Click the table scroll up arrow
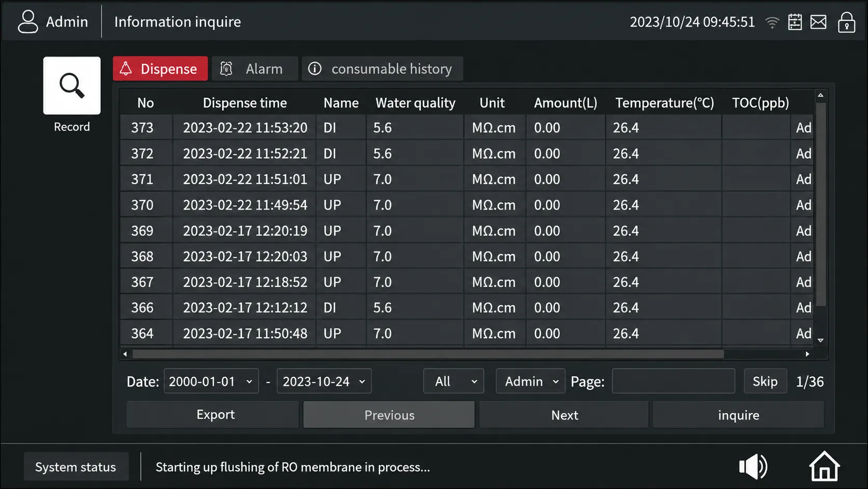 (x=820, y=95)
